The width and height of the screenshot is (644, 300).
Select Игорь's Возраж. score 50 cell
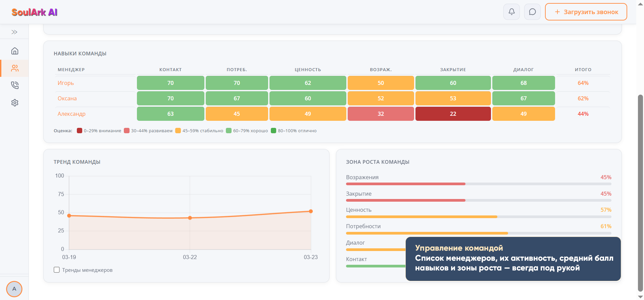point(381,83)
